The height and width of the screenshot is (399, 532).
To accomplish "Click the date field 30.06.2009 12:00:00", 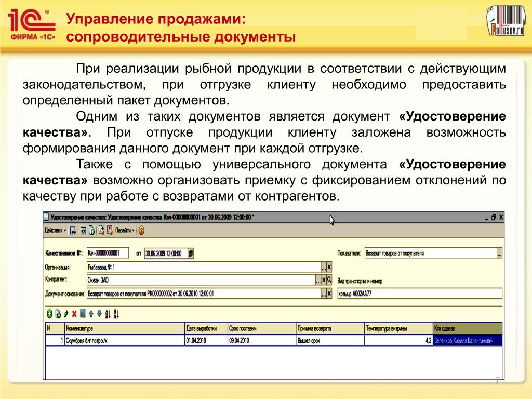I will [x=166, y=253].
